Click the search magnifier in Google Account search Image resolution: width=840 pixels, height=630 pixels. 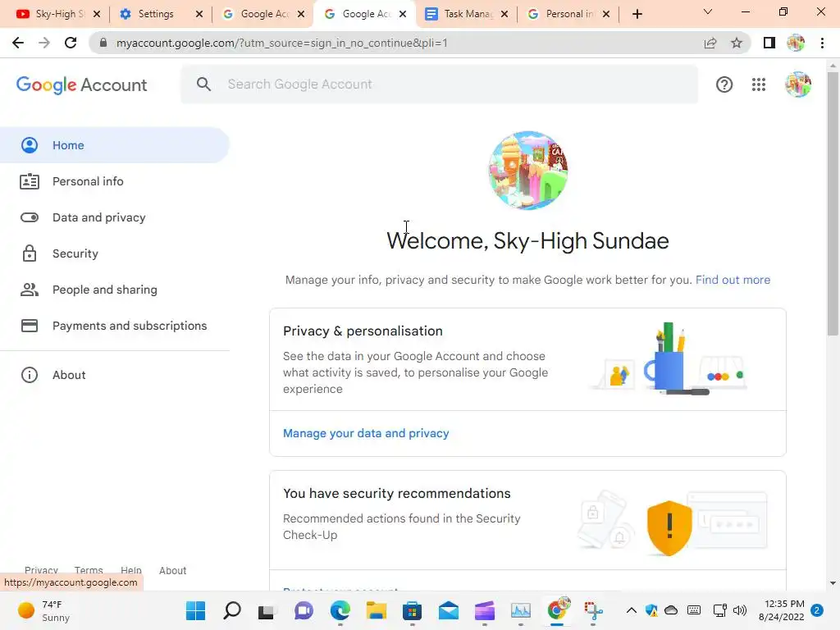point(203,84)
